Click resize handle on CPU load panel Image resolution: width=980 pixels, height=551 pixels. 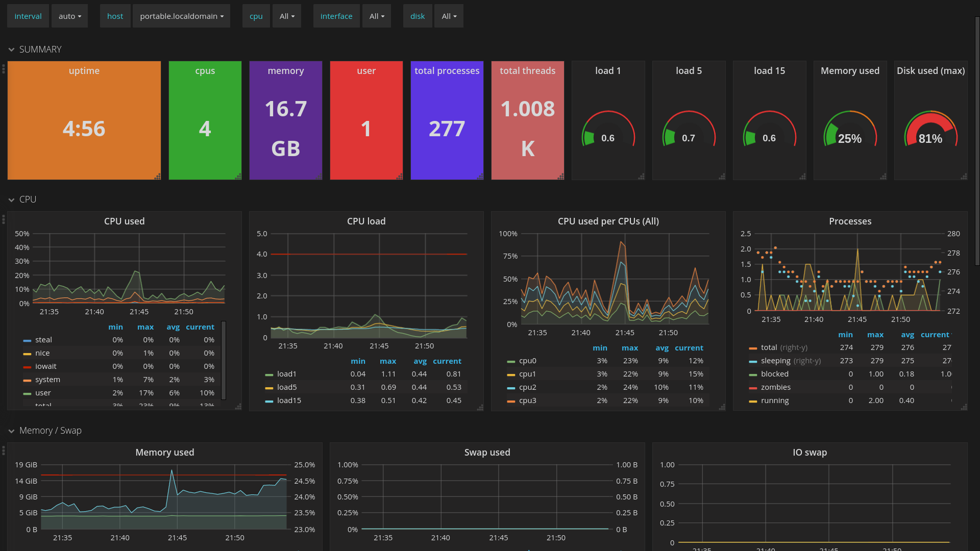(480, 408)
